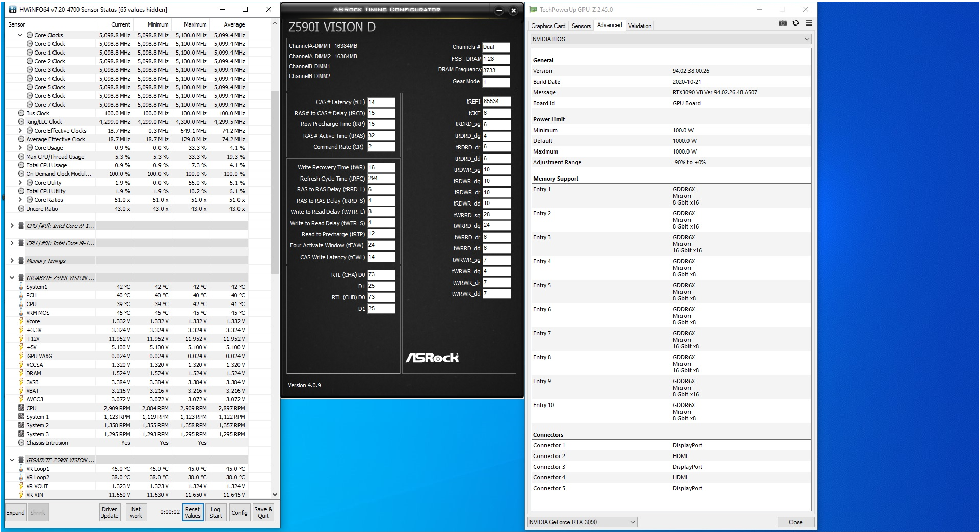Click the +12V voltage bolt icon
980x532 pixels.
coord(21,339)
